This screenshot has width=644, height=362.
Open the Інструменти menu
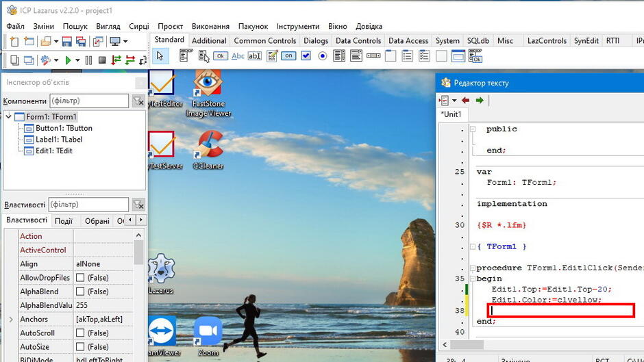tap(298, 26)
